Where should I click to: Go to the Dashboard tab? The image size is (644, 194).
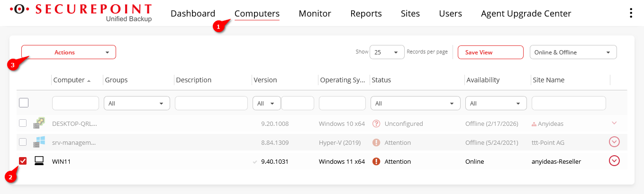(193, 14)
